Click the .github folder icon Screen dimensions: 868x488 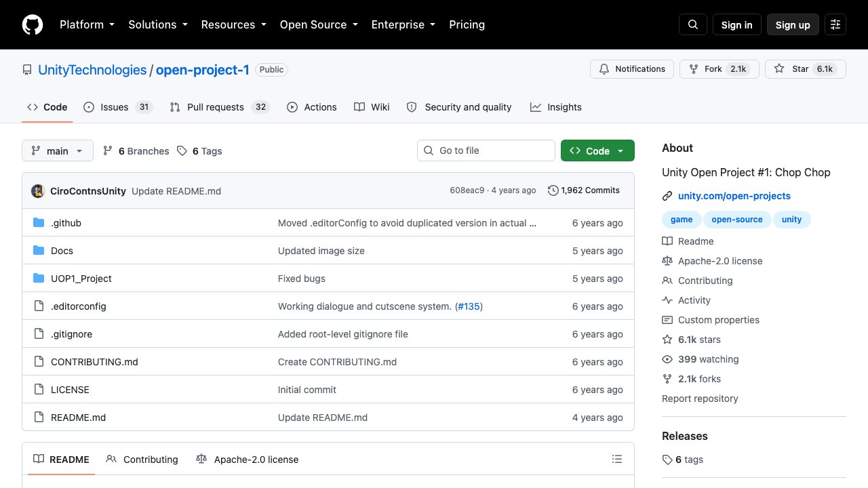[39, 223]
